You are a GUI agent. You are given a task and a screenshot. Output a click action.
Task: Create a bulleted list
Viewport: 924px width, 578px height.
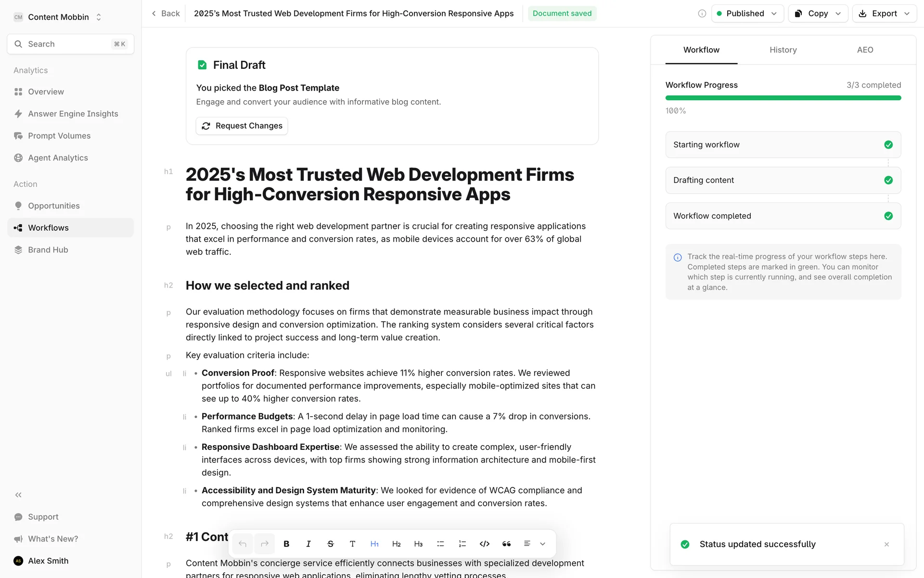coord(440,544)
